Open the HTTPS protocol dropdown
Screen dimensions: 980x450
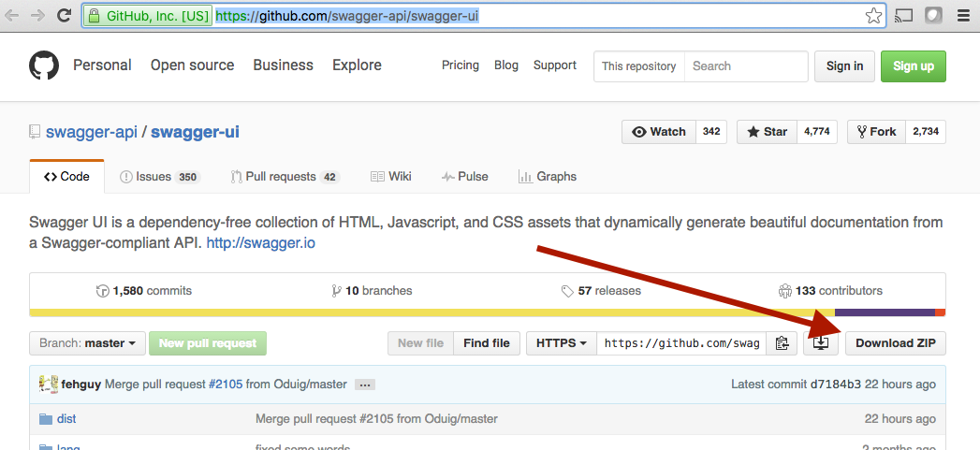coord(562,343)
